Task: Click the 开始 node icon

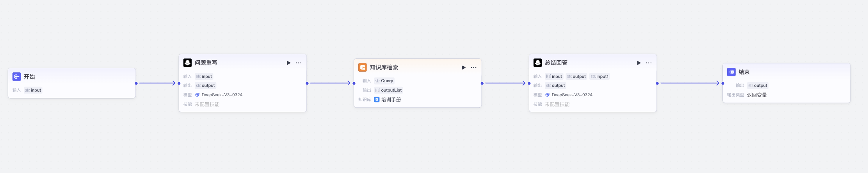Action: 16,77
